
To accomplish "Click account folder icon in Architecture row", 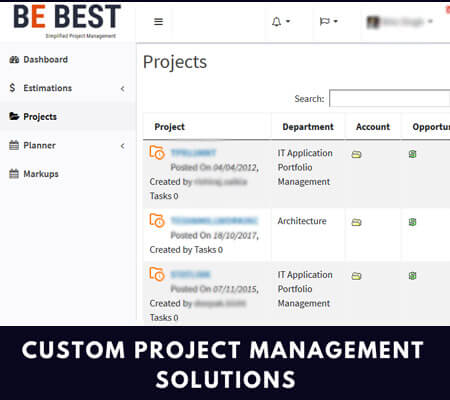I will click(x=356, y=222).
